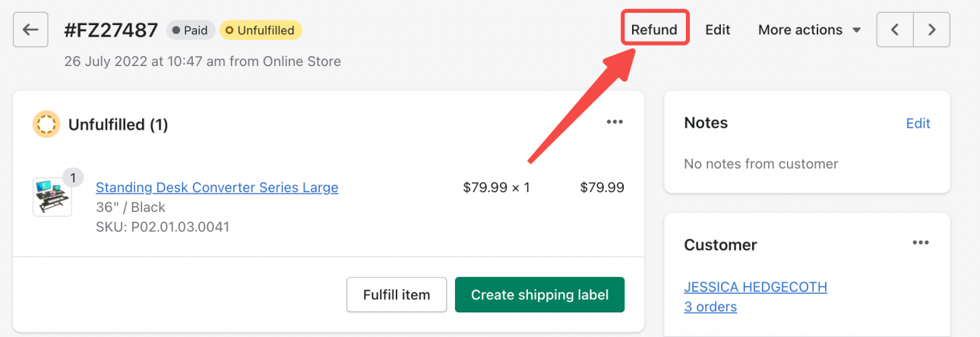Viewport: 980px width, 337px height.
Task: Open previous order with left chevron
Action: [x=895, y=30]
